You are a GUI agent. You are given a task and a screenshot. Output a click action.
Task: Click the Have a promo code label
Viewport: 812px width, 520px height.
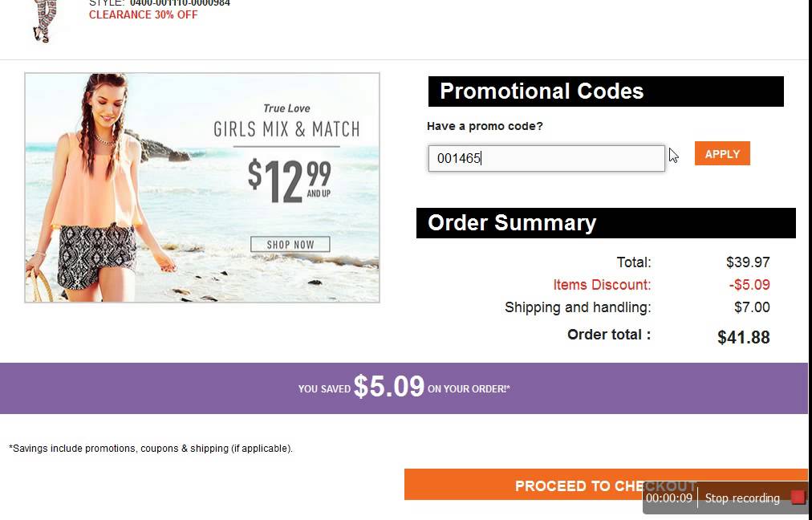pos(485,126)
